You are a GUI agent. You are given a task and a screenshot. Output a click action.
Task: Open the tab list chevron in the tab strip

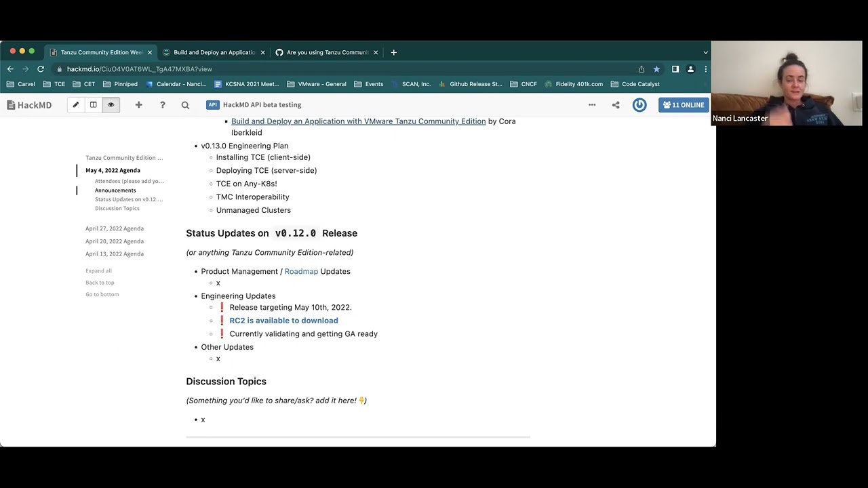705,52
